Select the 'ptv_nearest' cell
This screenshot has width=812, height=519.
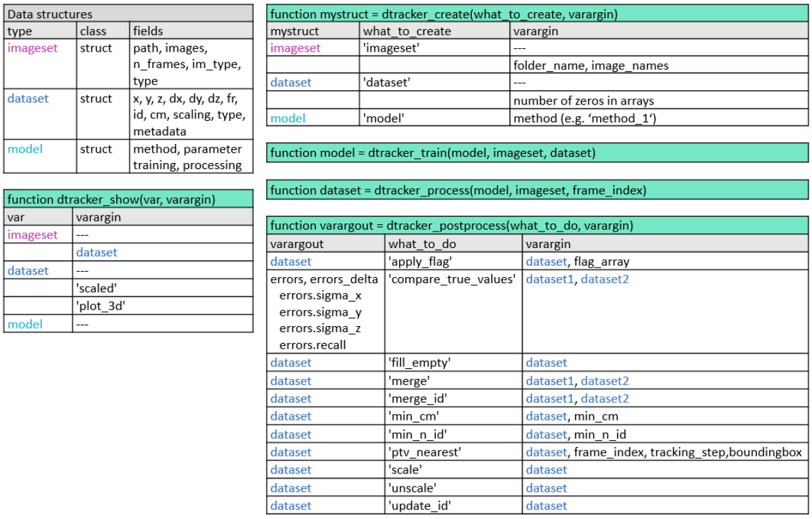454,452
